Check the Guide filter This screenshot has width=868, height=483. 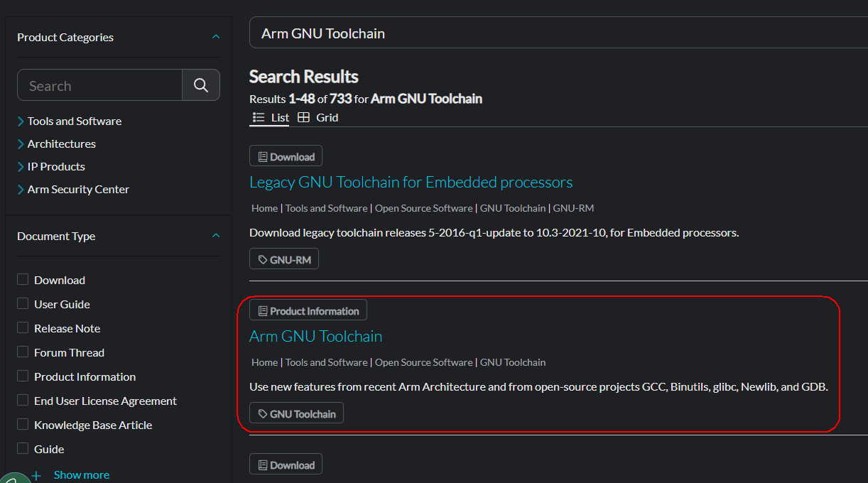[x=23, y=449]
